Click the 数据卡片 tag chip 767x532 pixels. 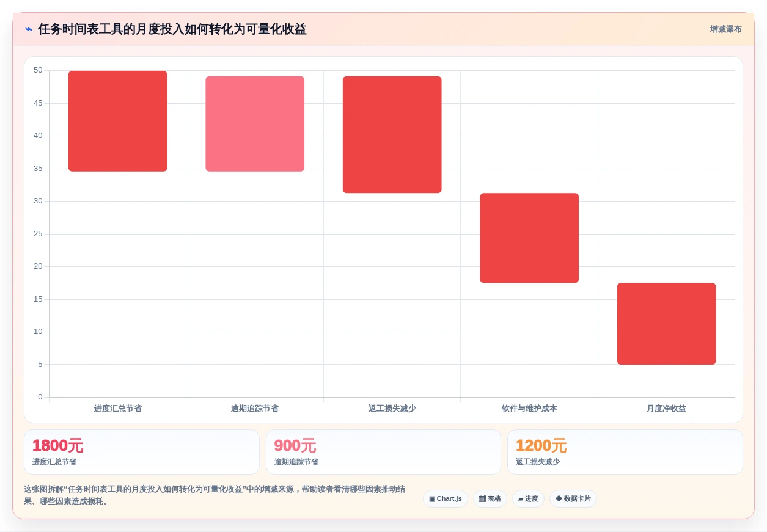coord(573,499)
